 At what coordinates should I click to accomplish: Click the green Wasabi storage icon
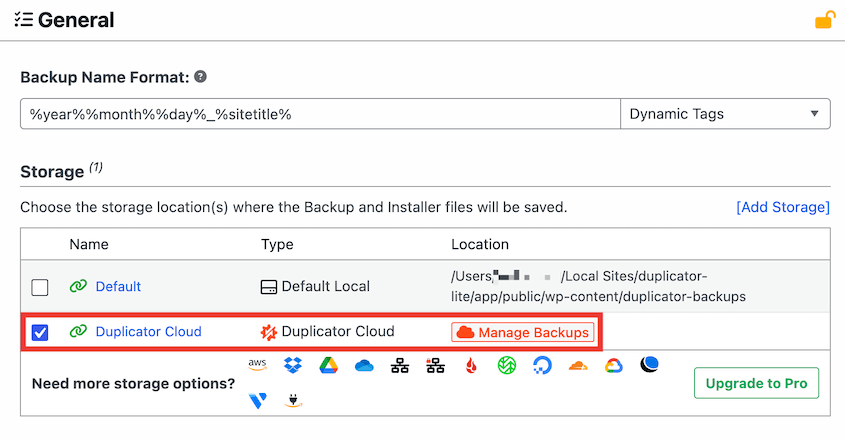point(507,366)
